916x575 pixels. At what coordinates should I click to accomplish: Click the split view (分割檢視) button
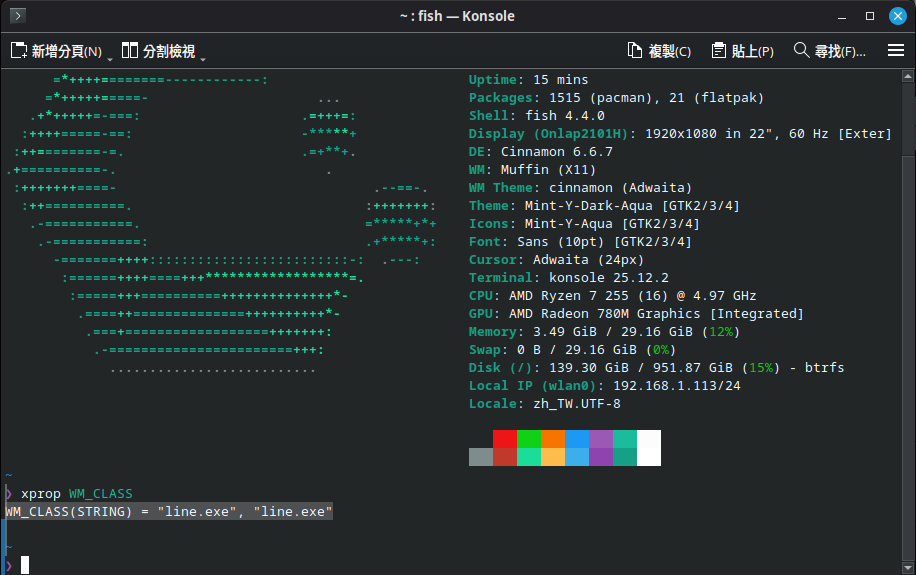(x=158, y=51)
